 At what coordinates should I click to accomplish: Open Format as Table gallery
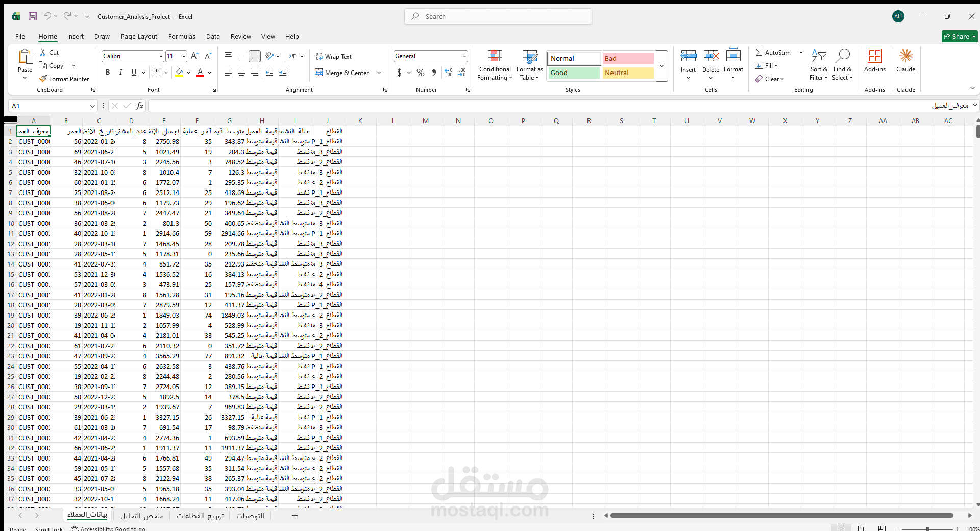(x=530, y=65)
